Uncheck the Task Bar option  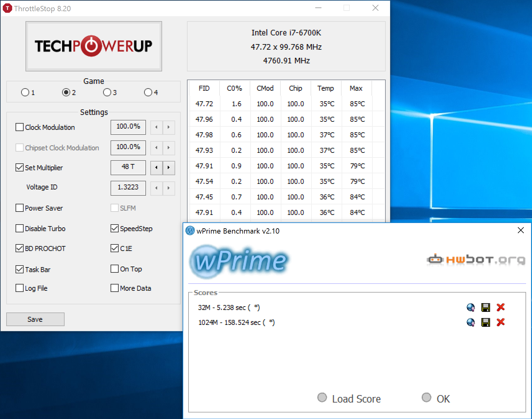tap(20, 269)
